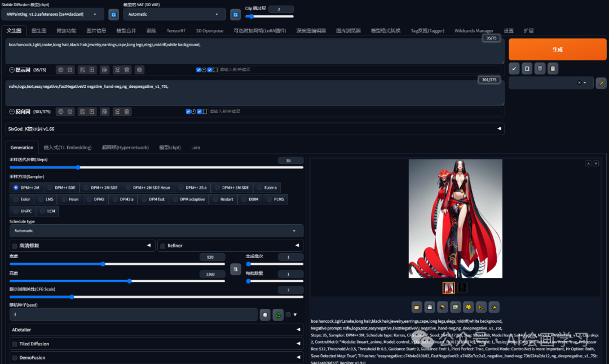Expand the ADetailer section

[x=156, y=329]
